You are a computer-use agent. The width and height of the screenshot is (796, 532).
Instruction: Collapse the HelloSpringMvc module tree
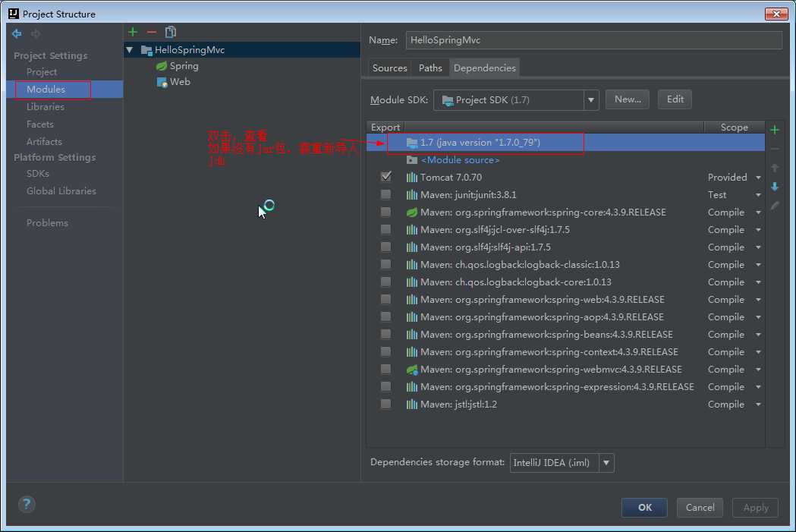130,50
